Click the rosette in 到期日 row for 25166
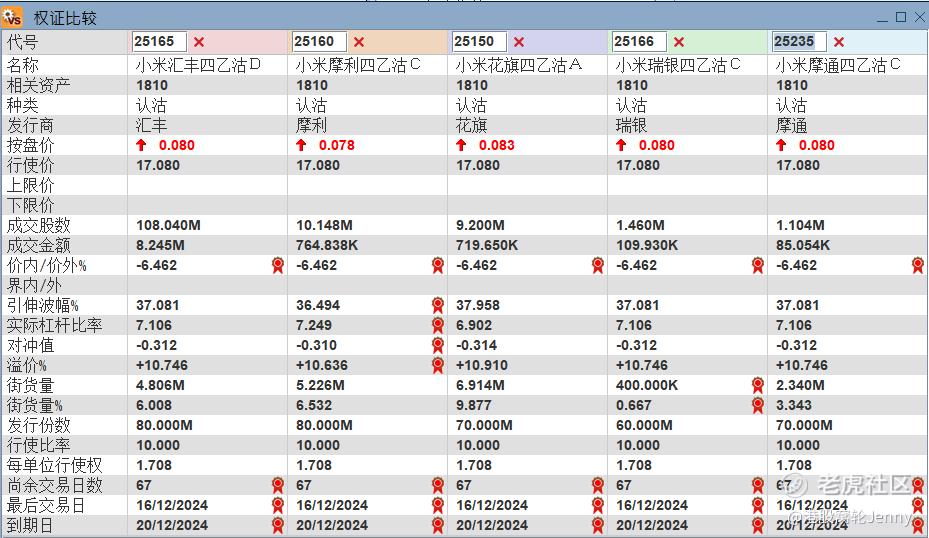 click(758, 526)
